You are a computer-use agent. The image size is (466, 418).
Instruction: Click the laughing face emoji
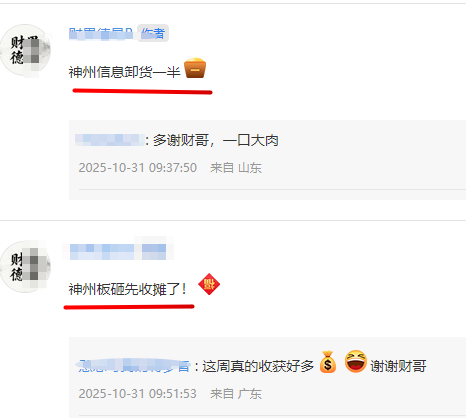[x=356, y=361]
